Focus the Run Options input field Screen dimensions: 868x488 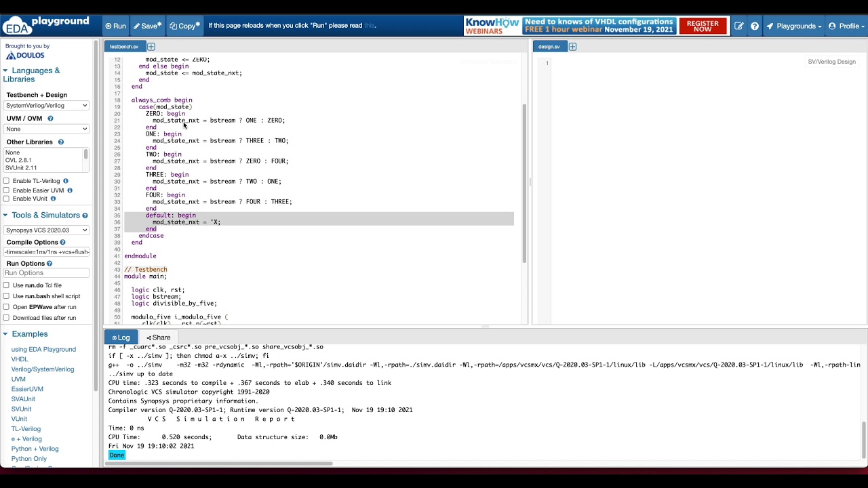pyautogui.click(x=46, y=273)
